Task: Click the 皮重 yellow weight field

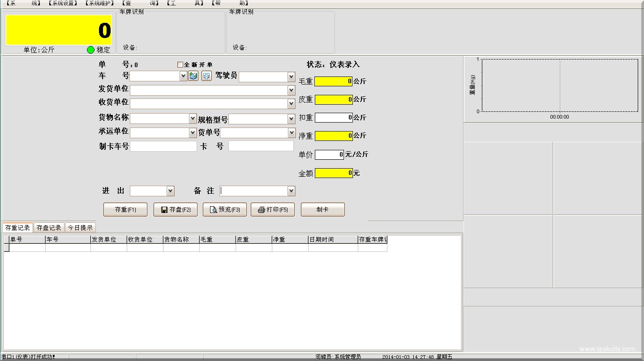Action: (x=334, y=99)
